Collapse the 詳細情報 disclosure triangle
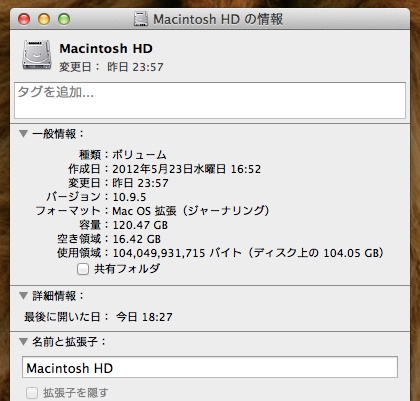The height and width of the screenshot is (401, 420). (x=23, y=295)
